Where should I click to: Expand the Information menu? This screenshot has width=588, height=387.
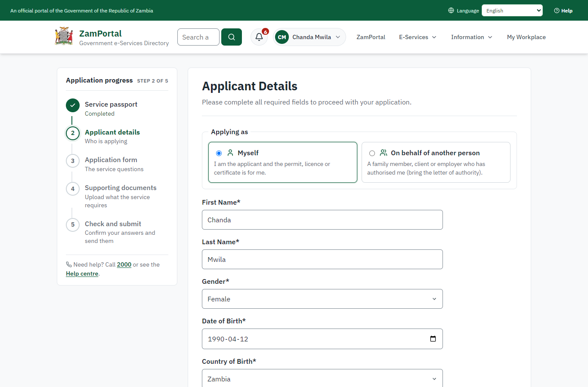tap(472, 37)
